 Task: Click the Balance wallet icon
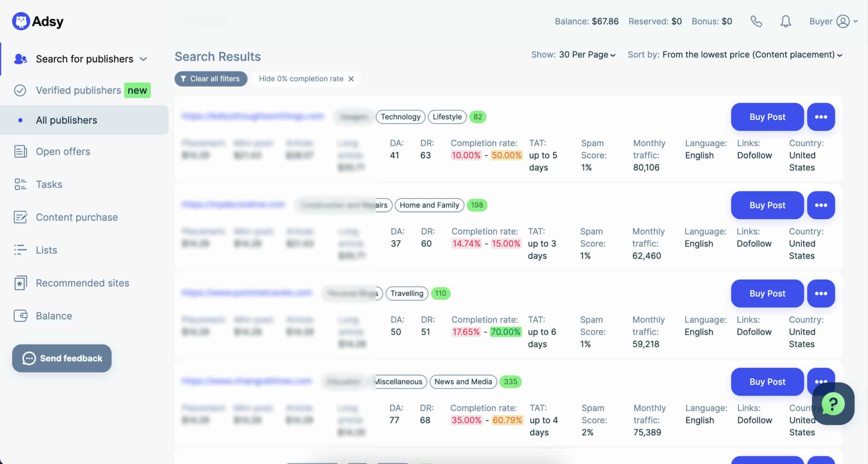[20, 316]
